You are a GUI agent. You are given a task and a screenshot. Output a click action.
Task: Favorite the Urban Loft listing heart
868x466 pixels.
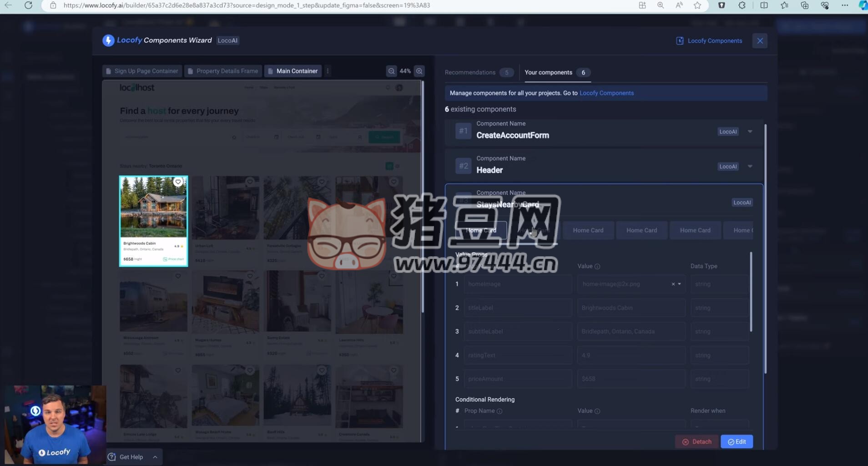click(250, 182)
